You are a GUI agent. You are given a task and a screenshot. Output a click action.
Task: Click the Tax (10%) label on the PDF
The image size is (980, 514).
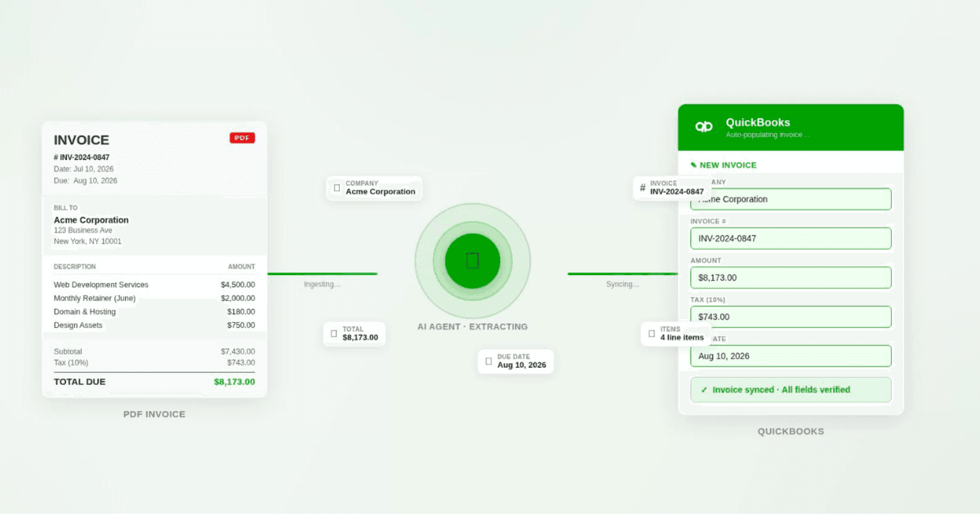click(71, 362)
